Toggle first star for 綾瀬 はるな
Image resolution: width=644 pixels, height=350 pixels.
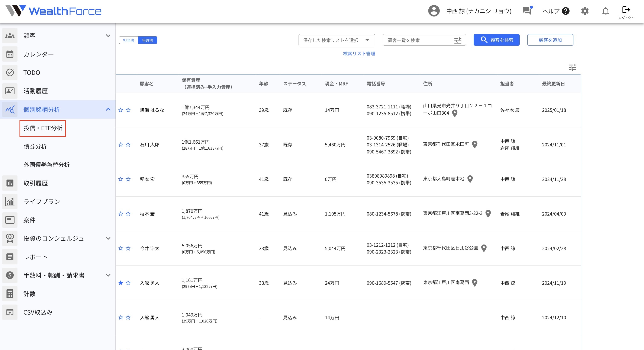[121, 110]
